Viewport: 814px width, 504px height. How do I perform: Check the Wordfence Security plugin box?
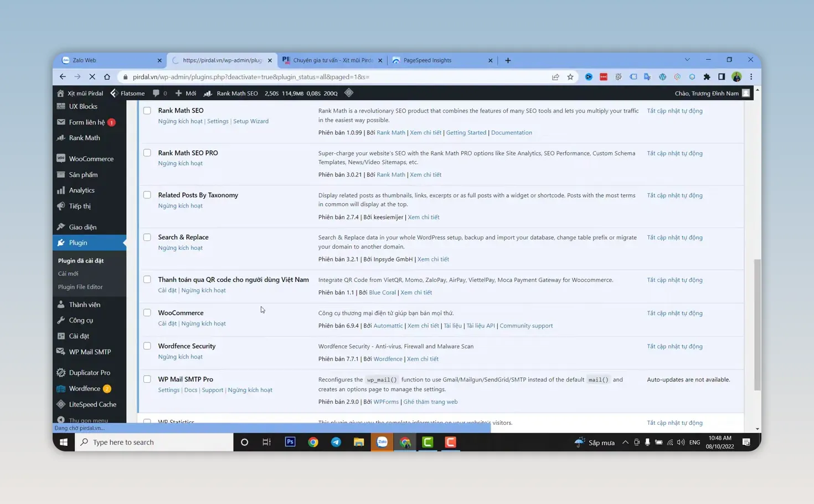147,346
